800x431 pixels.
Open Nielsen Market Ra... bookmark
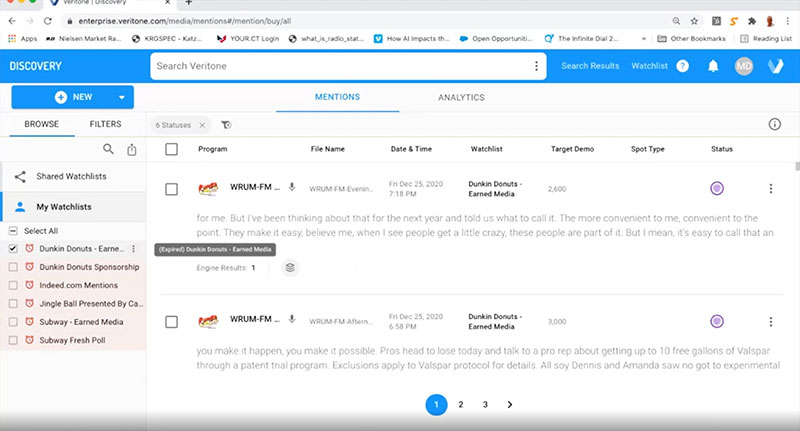(83, 38)
